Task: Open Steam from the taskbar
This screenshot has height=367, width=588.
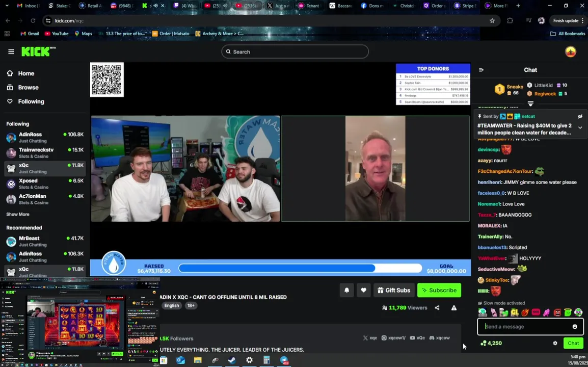Action: point(232,360)
